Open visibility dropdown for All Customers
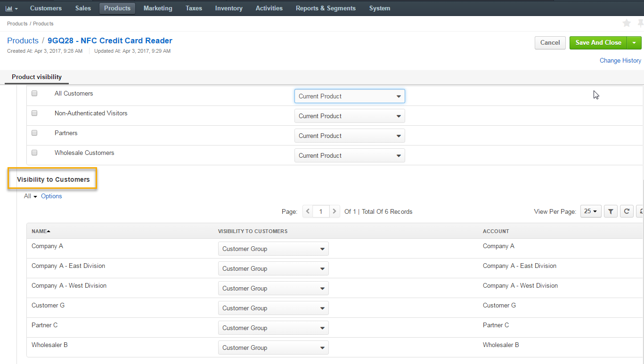 (350, 96)
